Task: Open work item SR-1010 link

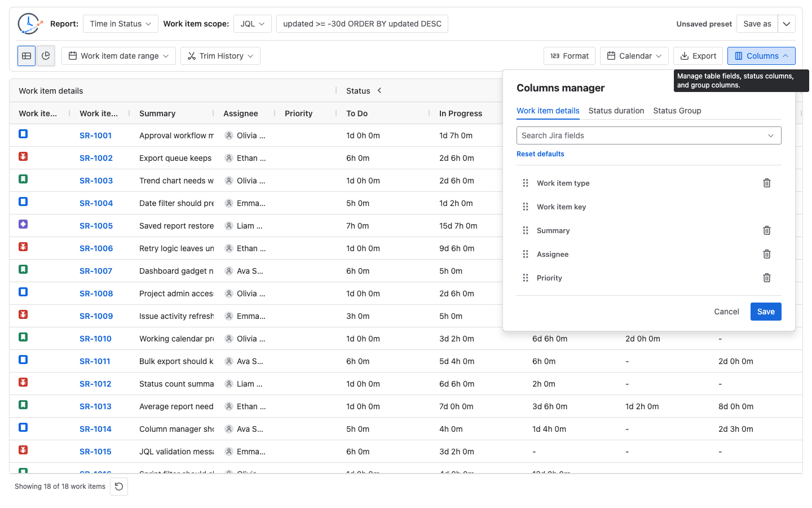Action: 95,339
